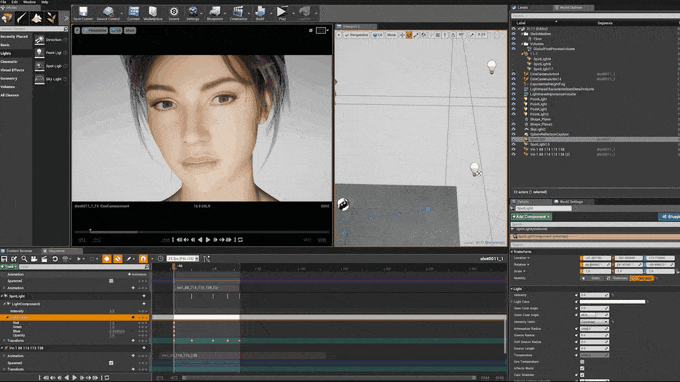The image size is (680, 382).
Task: Click the Sequencer save icon
Action: pyautogui.click(x=4, y=259)
